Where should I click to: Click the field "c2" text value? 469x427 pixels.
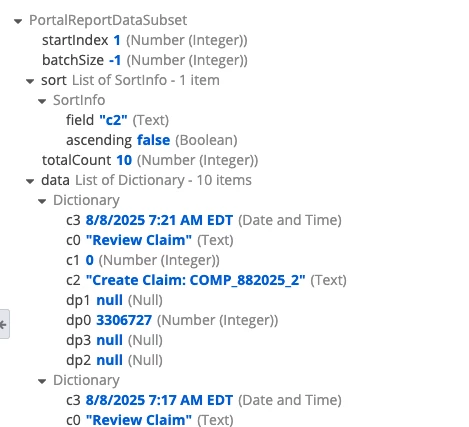[113, 120]
